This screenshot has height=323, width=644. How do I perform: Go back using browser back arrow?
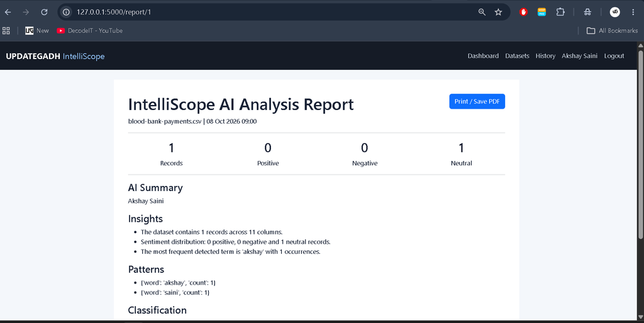[8, 13]
